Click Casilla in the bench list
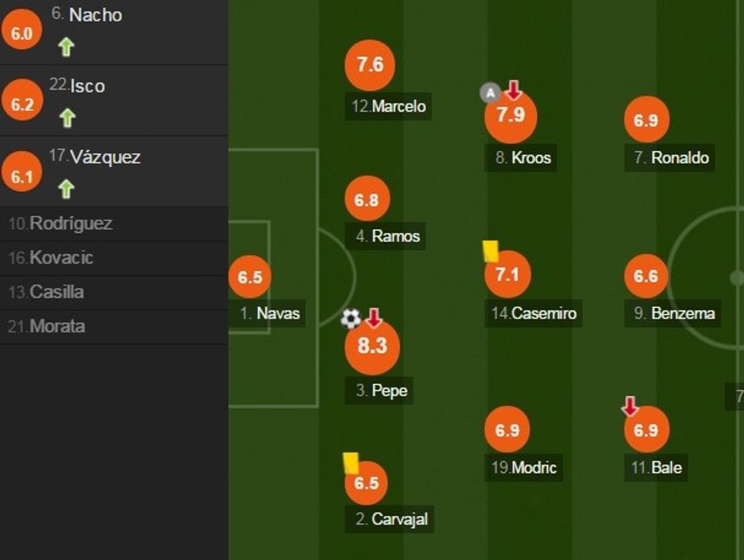 tap(46, 292)
